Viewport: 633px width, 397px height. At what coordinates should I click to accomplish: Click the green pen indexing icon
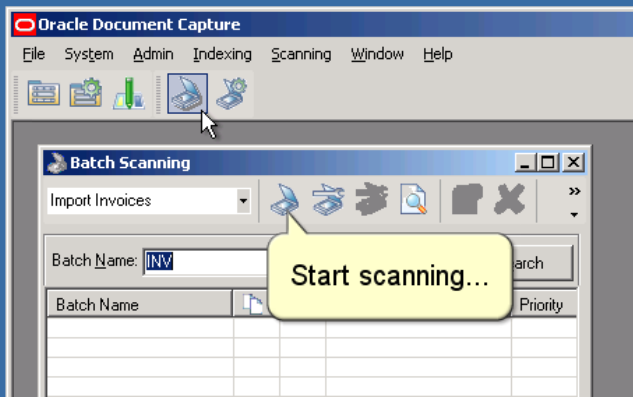[x=129, y=93]
